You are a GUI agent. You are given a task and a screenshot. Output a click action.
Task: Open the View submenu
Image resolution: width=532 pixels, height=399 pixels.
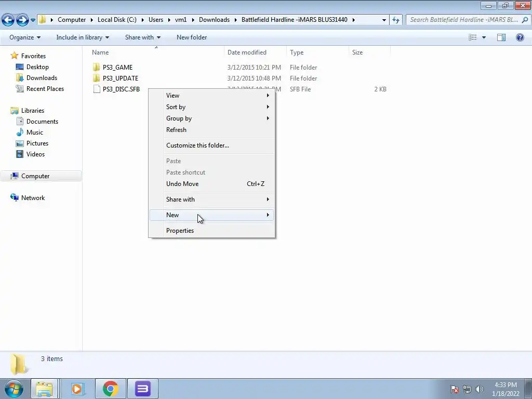pyautogui.click(x=212, y=96)
